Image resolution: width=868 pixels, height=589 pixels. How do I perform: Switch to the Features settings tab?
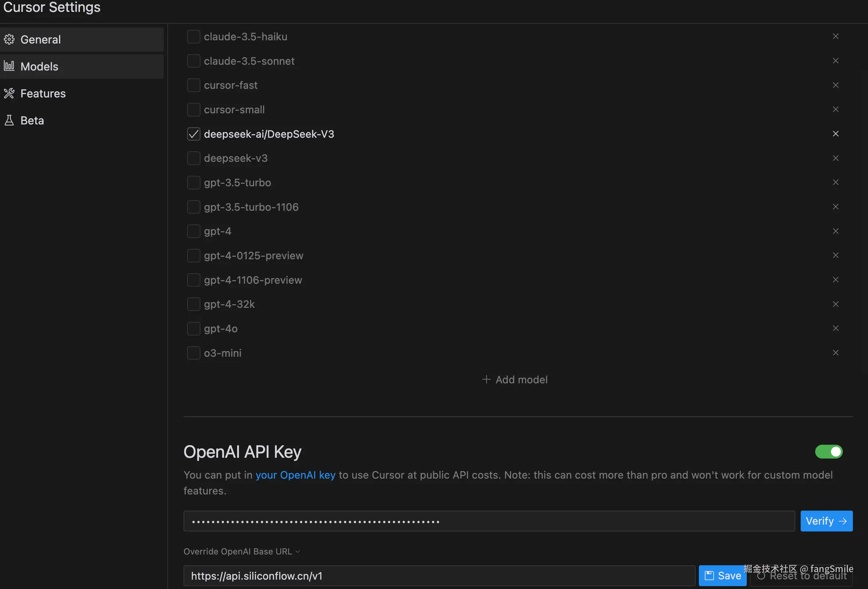[43, 93]
